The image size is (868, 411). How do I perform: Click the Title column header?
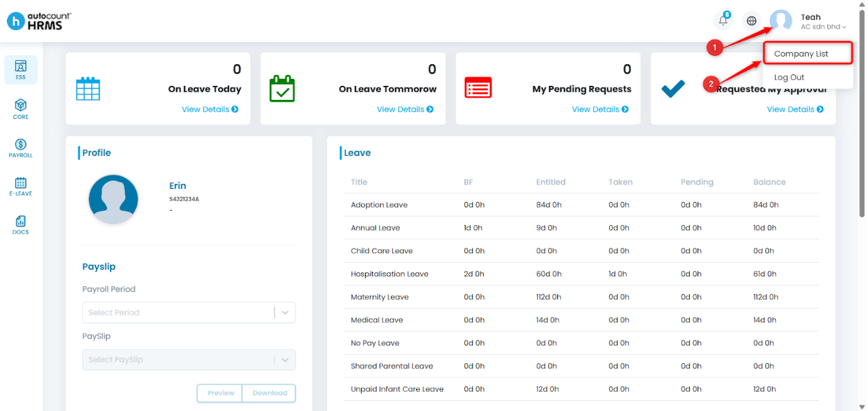[359, 182]
